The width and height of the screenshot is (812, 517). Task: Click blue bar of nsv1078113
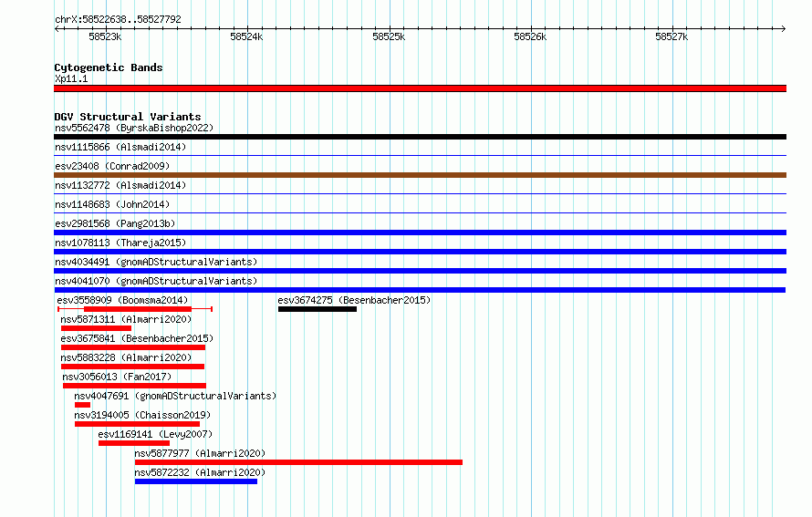coord(420,252)
